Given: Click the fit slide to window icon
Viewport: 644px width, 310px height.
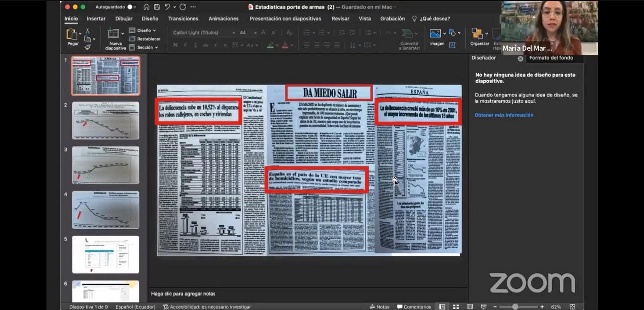Looking at the screenshot, I should pos(572,307).
